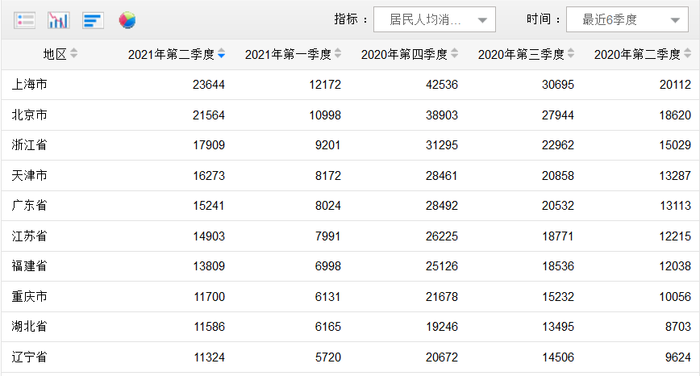
Task: Click the 重庆市 row label
Action: coord(29,297)
